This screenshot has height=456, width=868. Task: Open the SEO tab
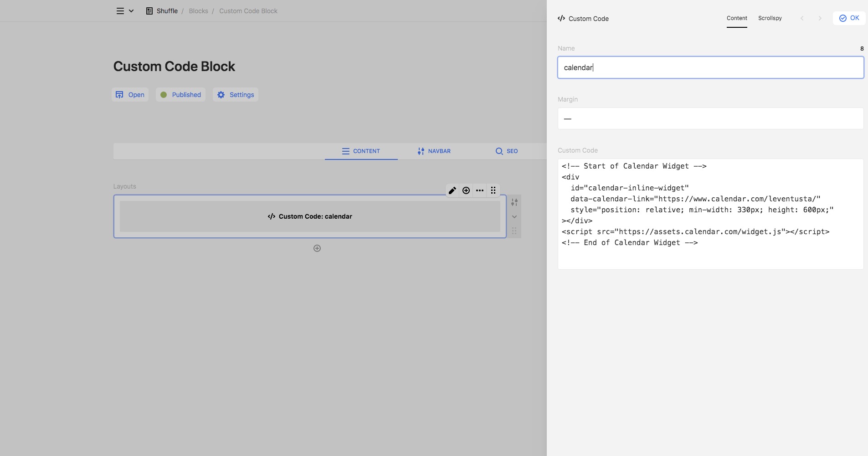[506, 151]
